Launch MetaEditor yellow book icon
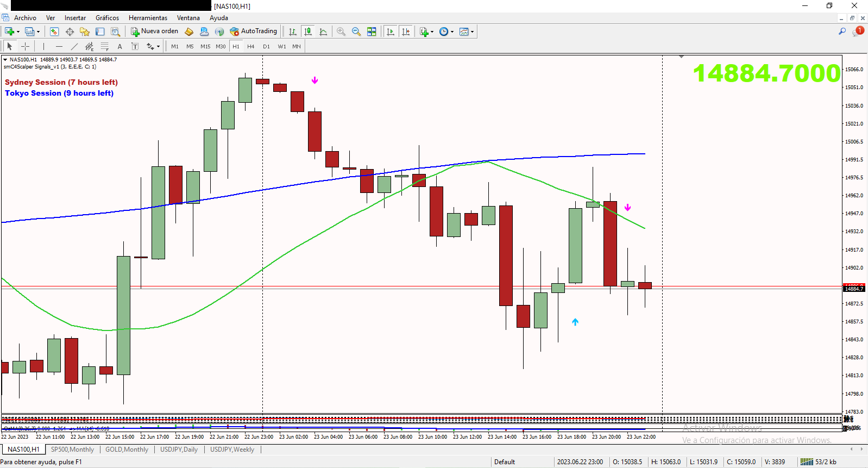Viewport: 868px width, 468px height. 189,32
